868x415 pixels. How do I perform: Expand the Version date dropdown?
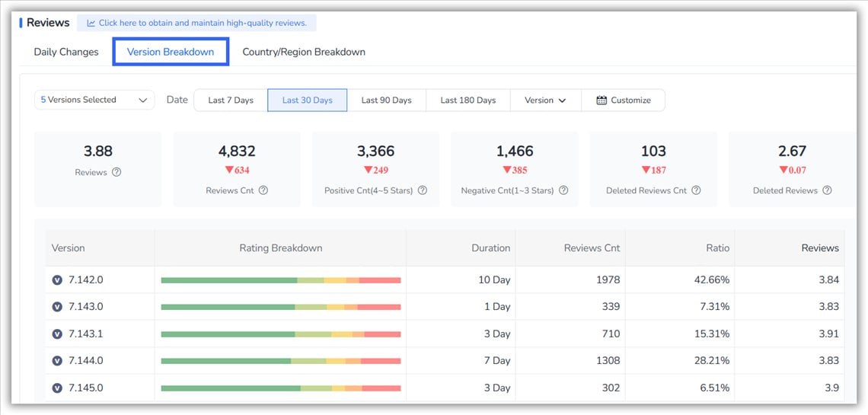click(x=545, y=101)
